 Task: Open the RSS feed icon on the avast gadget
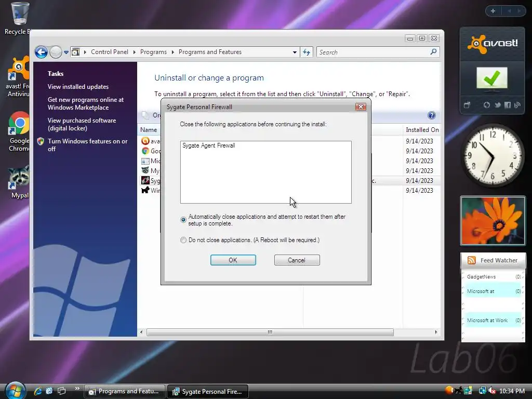[517, 105]
